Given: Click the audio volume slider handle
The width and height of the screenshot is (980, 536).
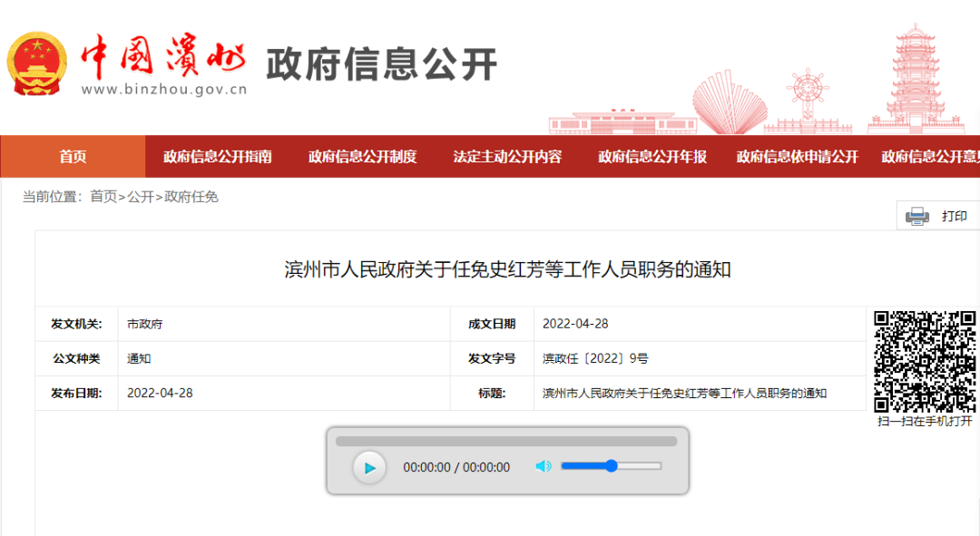Looking at the screenshot, I should tap(612, 465).
